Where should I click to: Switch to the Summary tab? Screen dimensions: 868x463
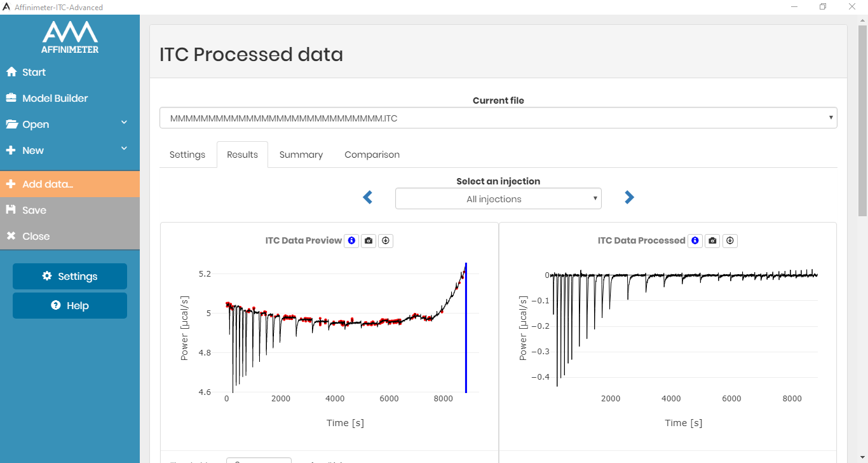(x=301, y=155)
